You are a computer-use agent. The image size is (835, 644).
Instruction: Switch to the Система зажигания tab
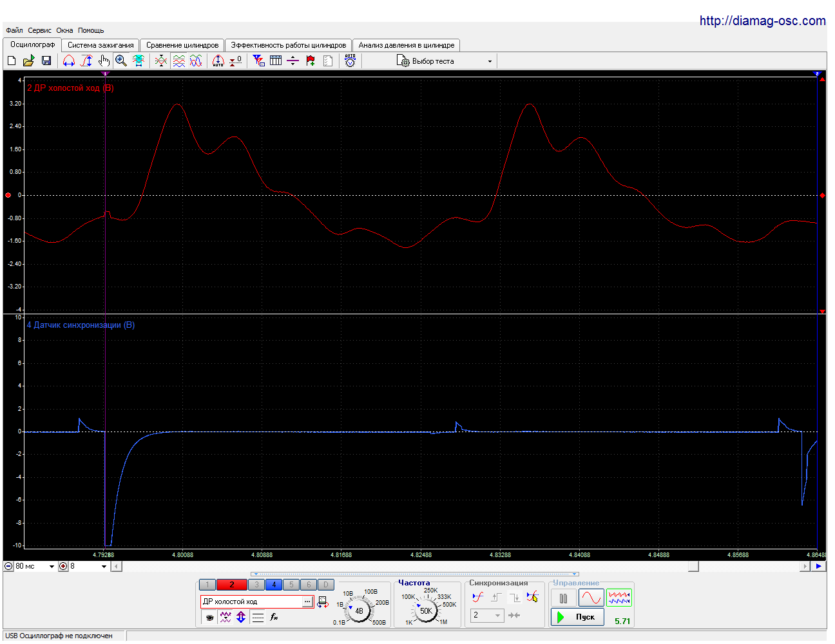click(101, 45)
